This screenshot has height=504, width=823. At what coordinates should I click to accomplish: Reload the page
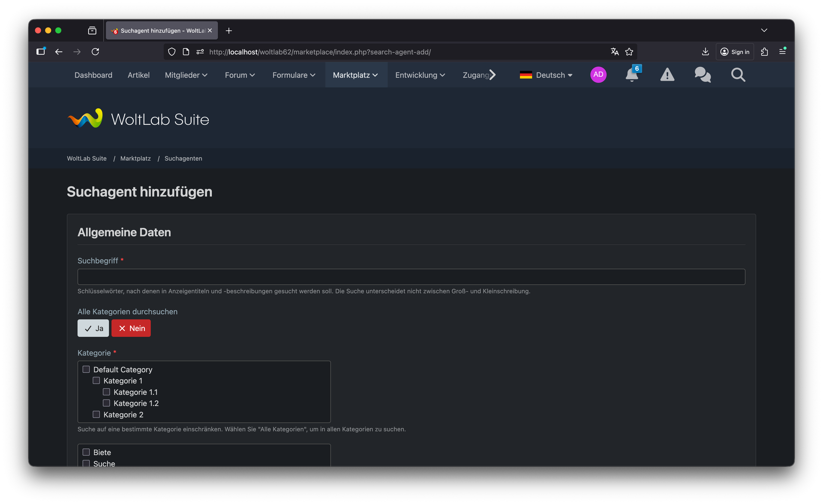(95, 52)
